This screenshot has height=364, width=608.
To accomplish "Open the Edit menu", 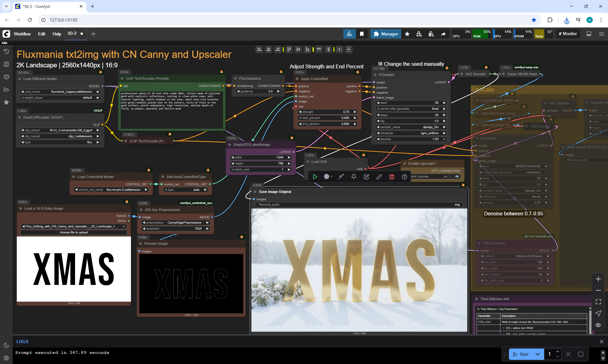I will tap(41, 34).
